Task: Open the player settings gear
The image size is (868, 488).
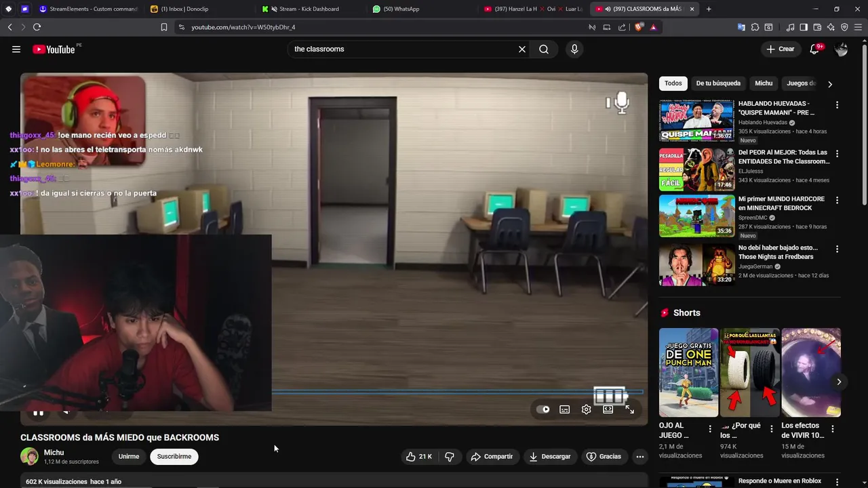Action: point(586,409)
